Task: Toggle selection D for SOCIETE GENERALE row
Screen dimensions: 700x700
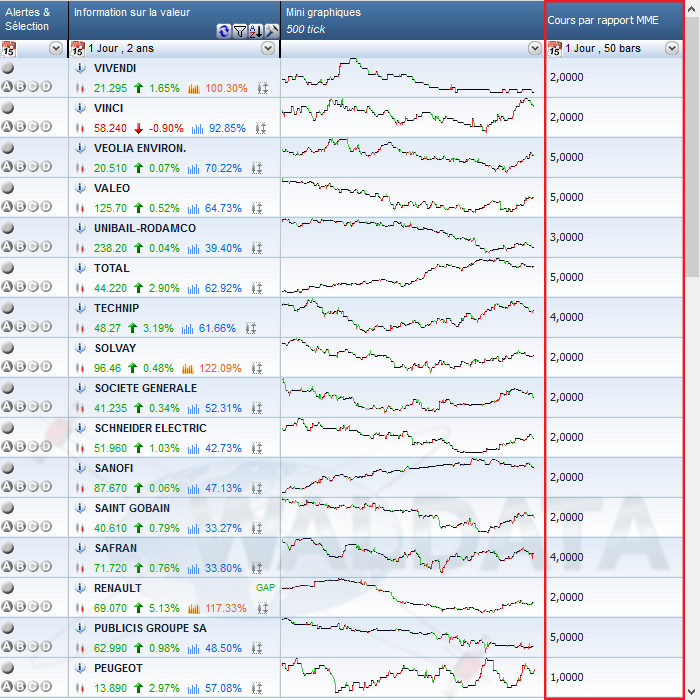Action: click(x=46, y=406)
